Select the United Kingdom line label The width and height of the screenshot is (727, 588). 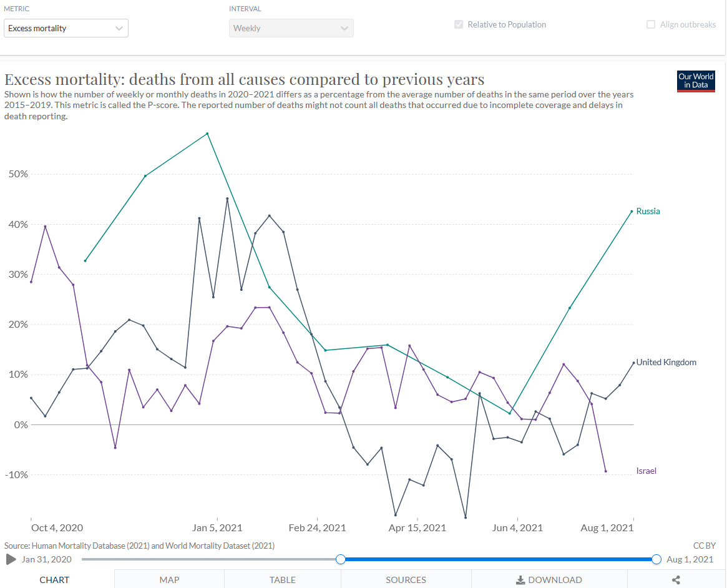(x=666, y=362)
